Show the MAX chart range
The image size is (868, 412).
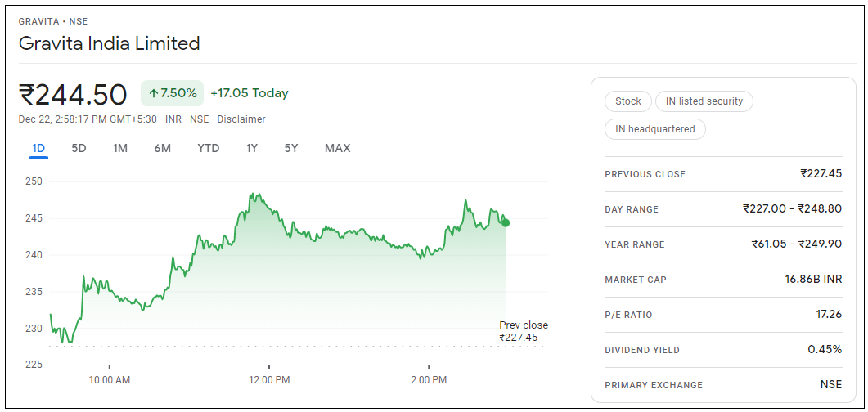point(337,148)
